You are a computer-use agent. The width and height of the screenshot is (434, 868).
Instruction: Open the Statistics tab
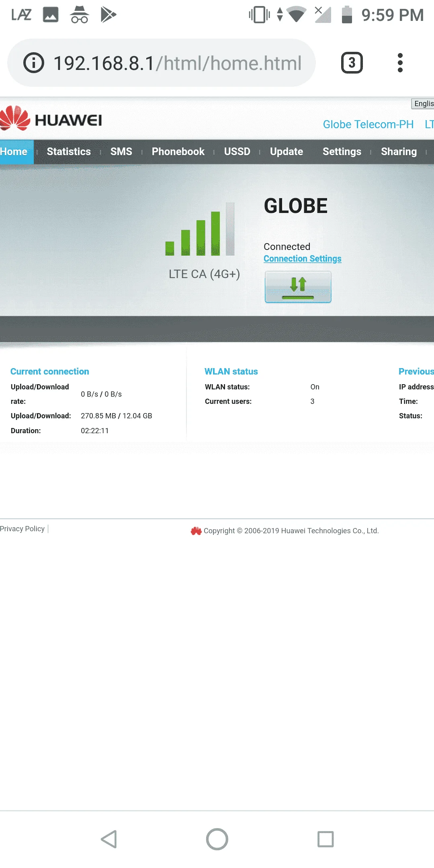pos(69,152)
